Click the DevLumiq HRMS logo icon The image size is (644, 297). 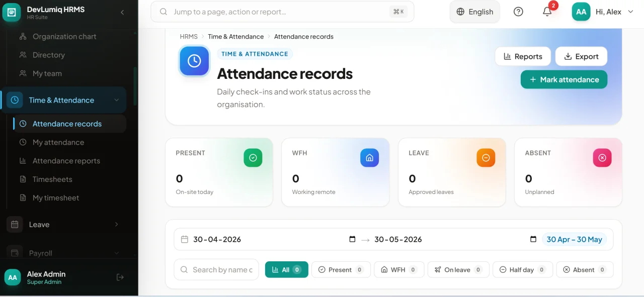point(12,12)
